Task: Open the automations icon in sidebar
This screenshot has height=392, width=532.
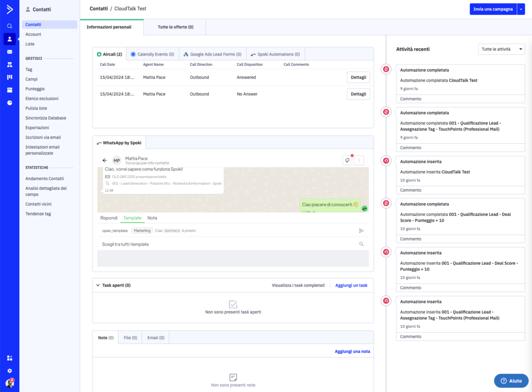Action: [9, 64]
